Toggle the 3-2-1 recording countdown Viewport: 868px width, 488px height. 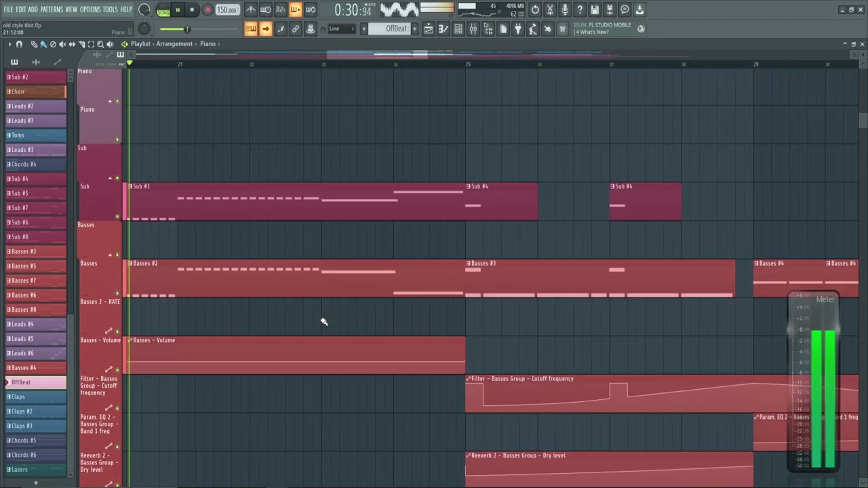tap(281, 9)
